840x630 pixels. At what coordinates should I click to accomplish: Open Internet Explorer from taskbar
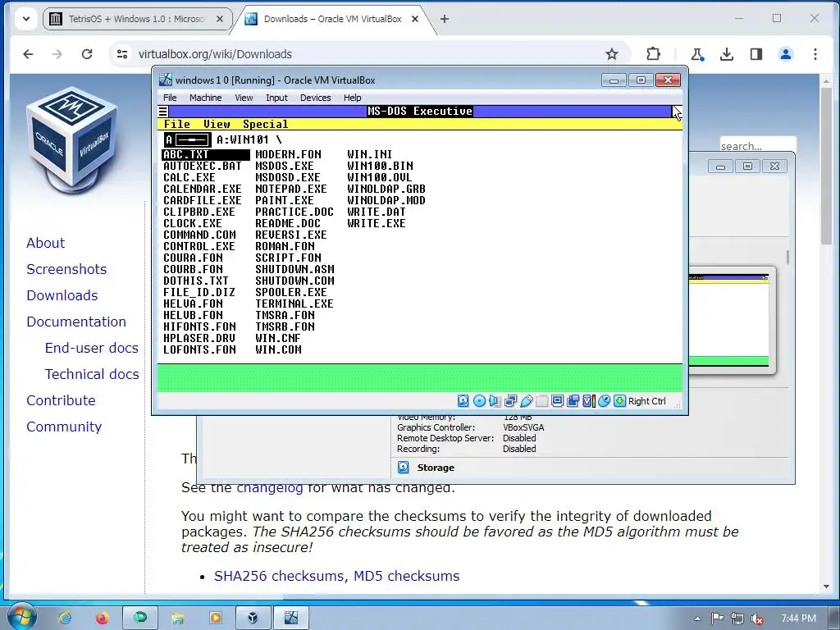point(65,619)
